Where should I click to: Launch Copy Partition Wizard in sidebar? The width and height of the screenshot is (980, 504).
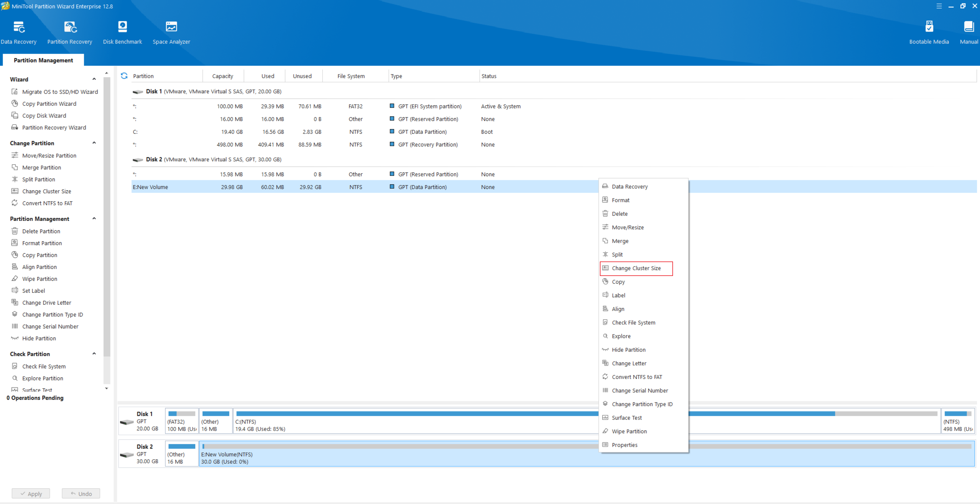pos(44,103)
